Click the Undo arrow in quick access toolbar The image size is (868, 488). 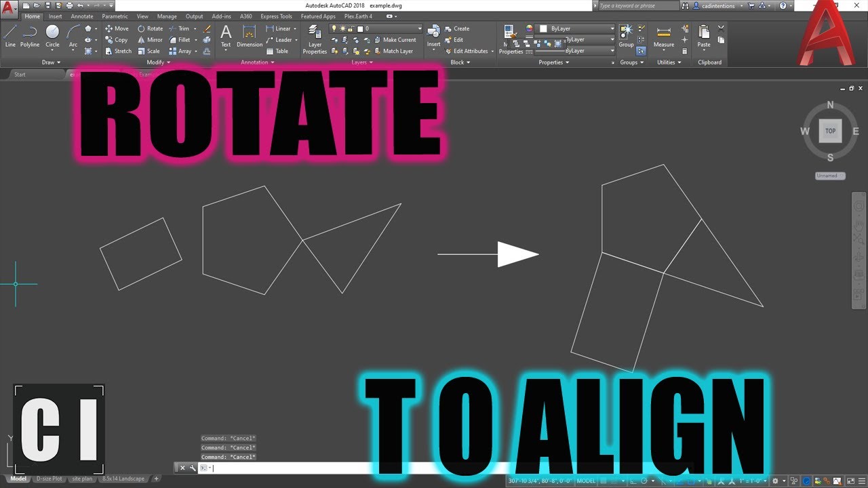click(x=80, y=5)
